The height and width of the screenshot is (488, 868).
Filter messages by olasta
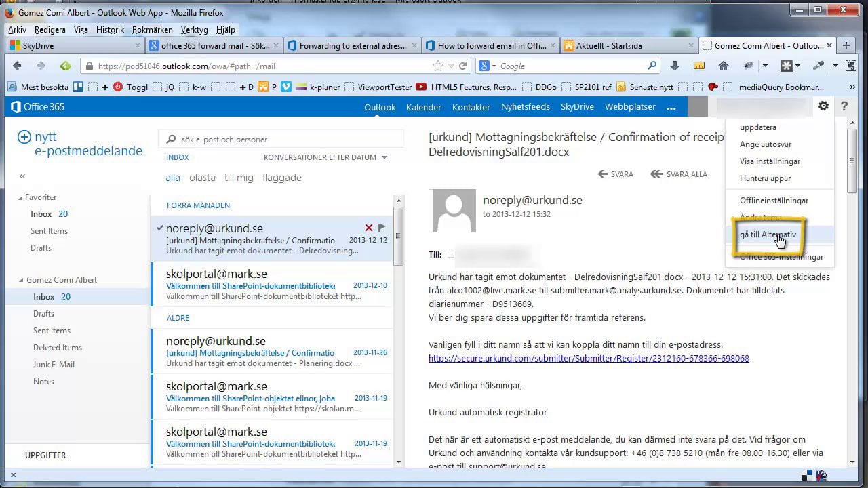pyautogui.click(x=202, y=178)
